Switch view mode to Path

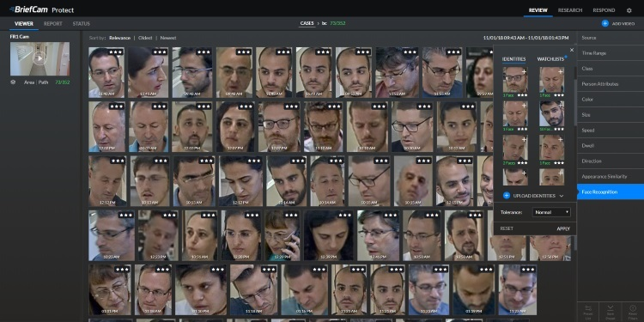pyautogui.click(x=44, y=82)
